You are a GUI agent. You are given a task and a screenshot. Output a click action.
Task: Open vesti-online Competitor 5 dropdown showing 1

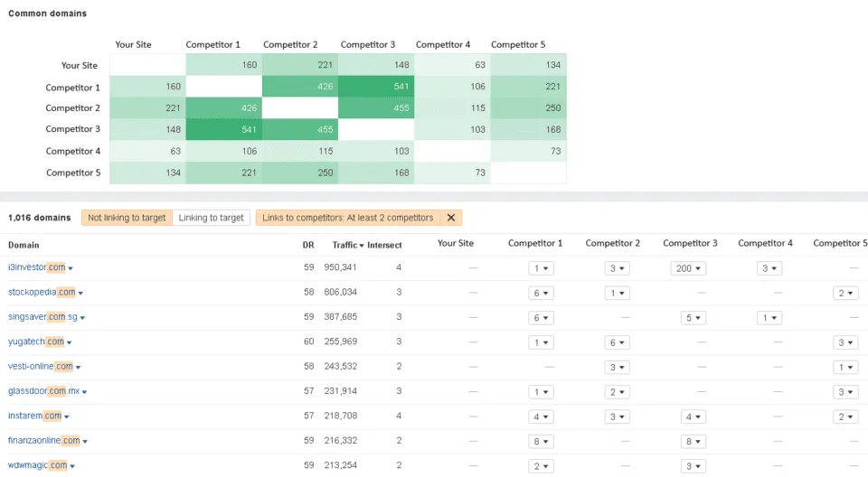tap(845, 368)
